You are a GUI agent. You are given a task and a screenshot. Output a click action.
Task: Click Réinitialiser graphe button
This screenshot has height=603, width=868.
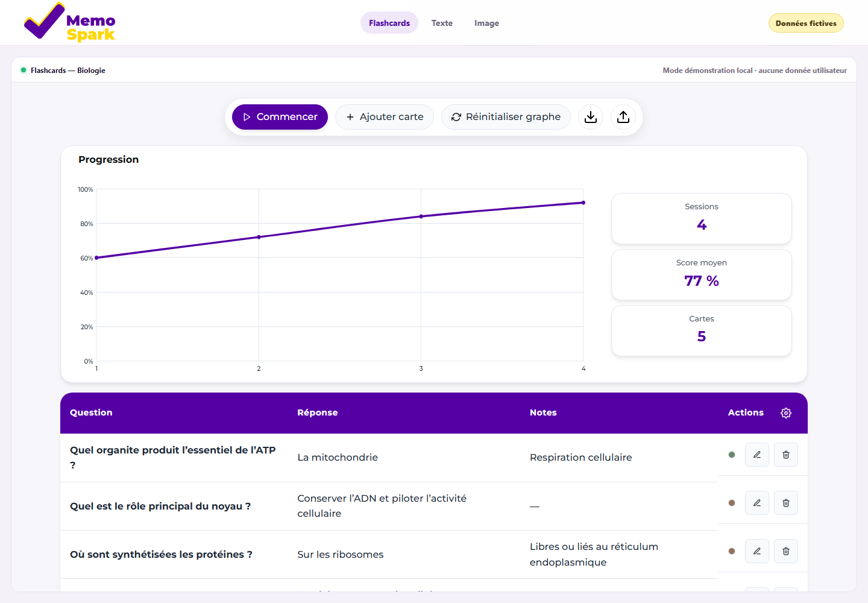click(x=506, y=117)
